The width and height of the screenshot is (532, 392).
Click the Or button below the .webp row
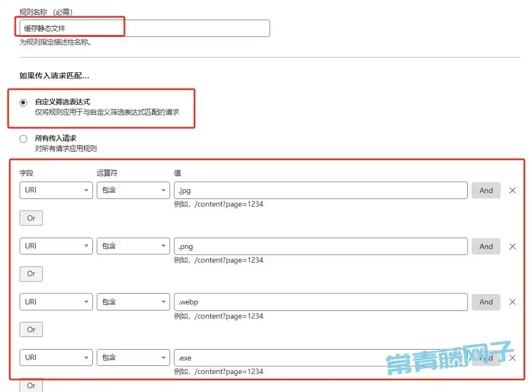click(31, 329)
